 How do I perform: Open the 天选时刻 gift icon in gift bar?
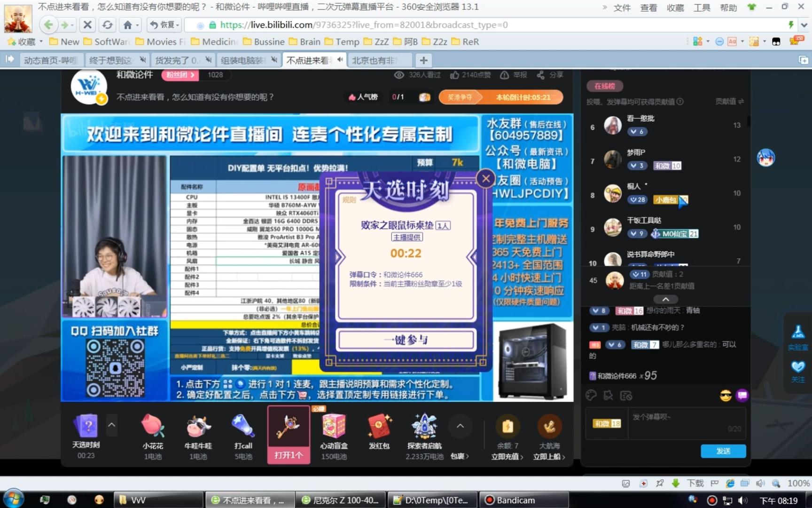[86, 426]
